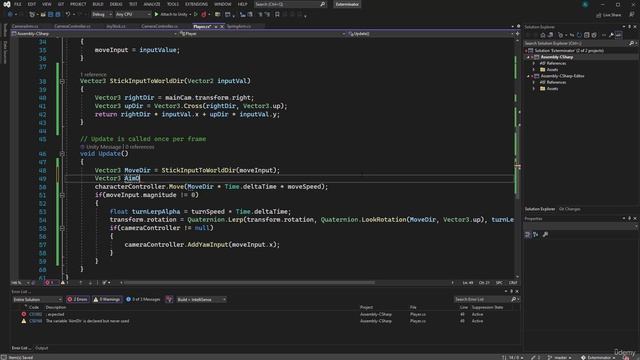The image size is (640, 360).
Task: Click the Error List filter funnel icon
Action: [169, 299]
